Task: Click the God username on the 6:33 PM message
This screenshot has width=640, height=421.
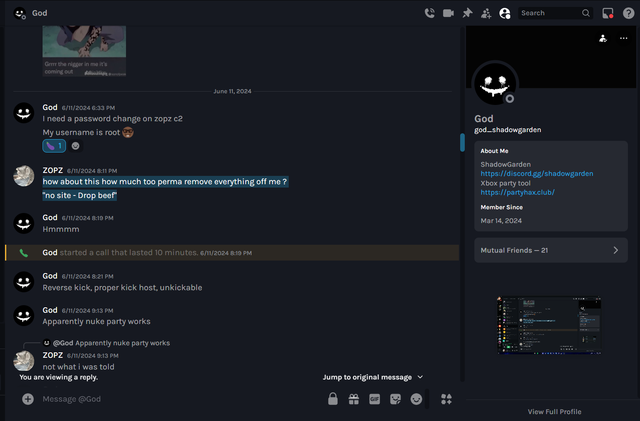Action: point(50,107)
